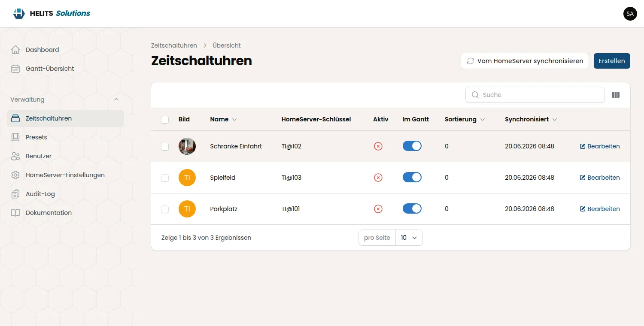644x326 pixels.
Task: Click the key TI@101
Action: [x=291, y=209]
